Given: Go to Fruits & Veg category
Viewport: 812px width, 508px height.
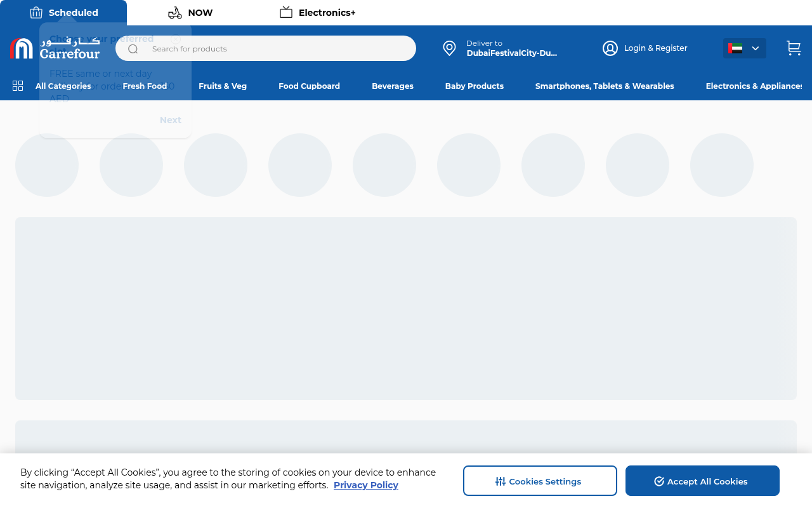Looking at the screenshot, I should [223, 86].
